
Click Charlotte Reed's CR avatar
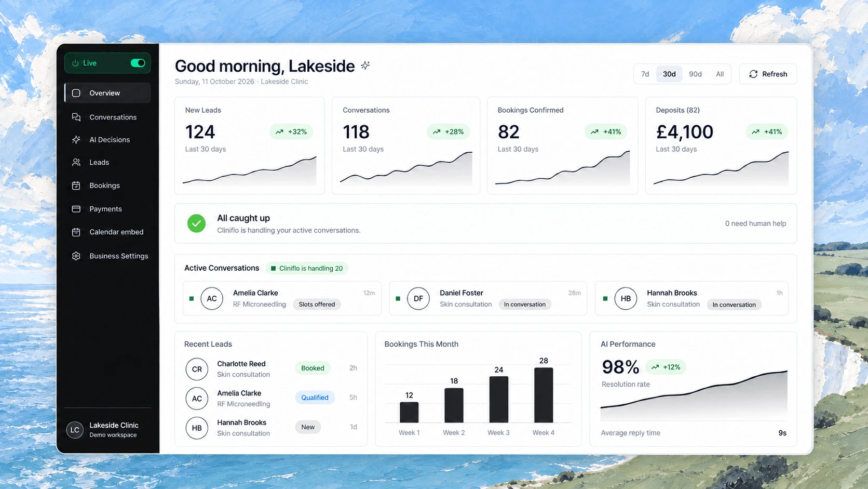coord(197,369)
